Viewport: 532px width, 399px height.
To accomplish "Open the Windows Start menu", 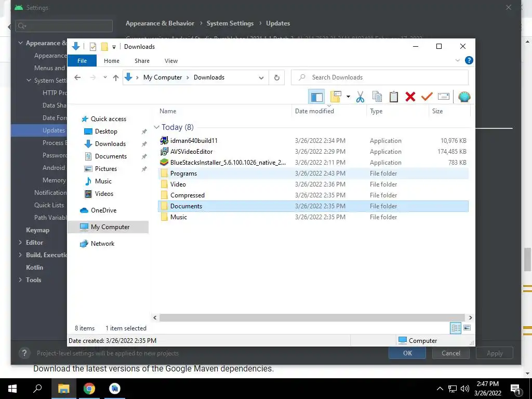I will tap(12, 389).
